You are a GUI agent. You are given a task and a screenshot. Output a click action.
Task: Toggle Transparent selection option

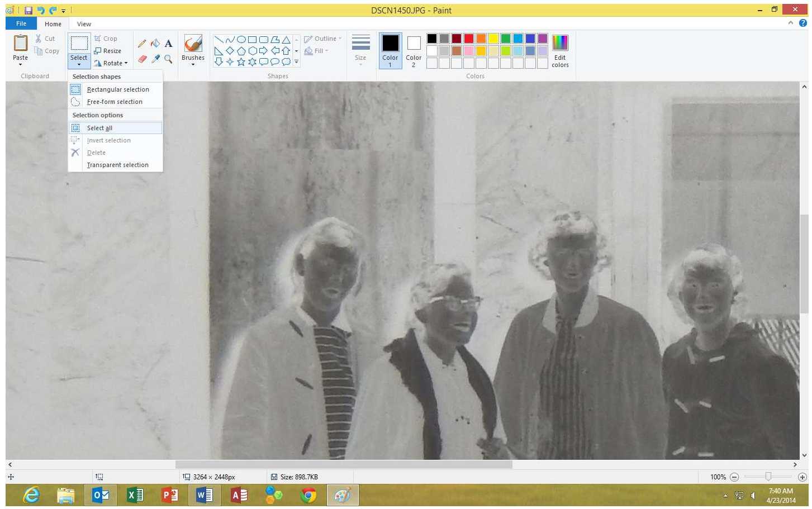(x=116, y=165)
